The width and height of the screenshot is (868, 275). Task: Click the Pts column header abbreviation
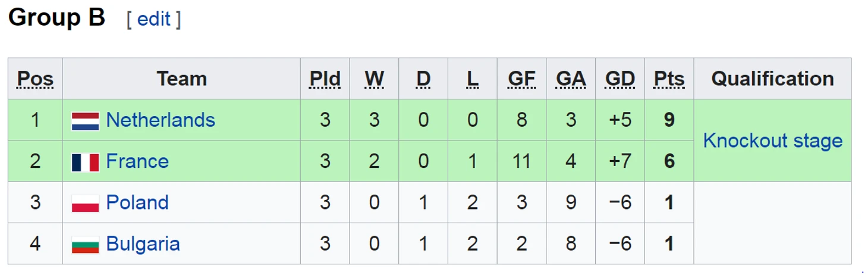click(x=669, y=79)
